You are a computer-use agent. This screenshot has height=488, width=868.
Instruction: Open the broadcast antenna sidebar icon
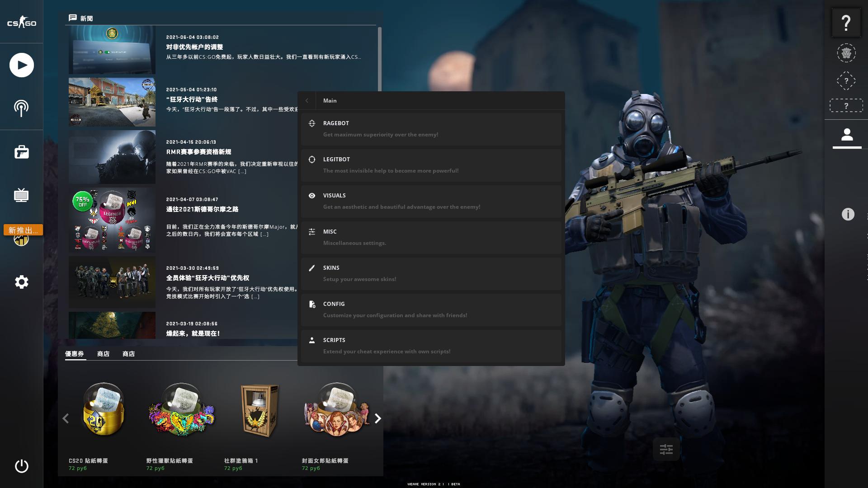tap(21, 108)
